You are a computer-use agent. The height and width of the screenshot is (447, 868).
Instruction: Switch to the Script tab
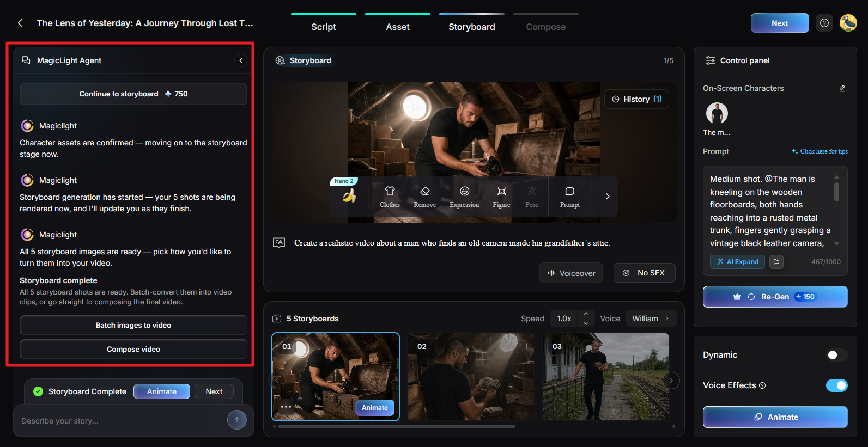point(324,27)
